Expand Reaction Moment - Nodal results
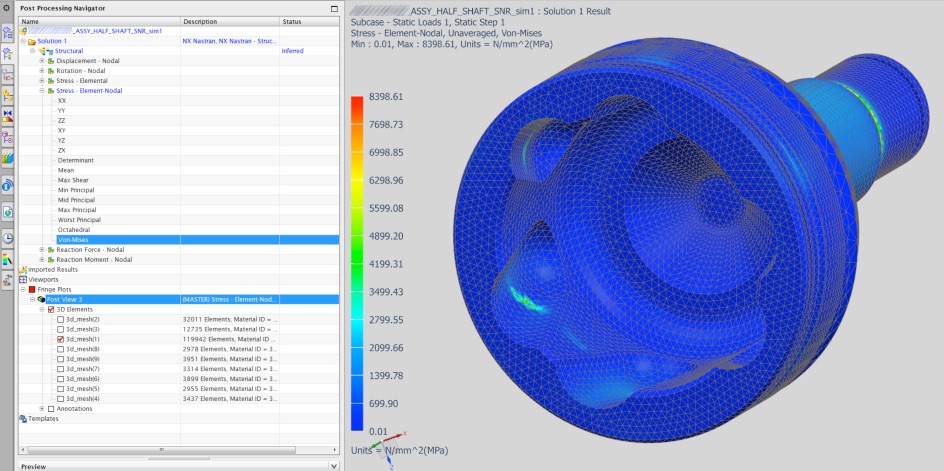The width and height of the screenshot is (944, 471). (x=42, y=260)
